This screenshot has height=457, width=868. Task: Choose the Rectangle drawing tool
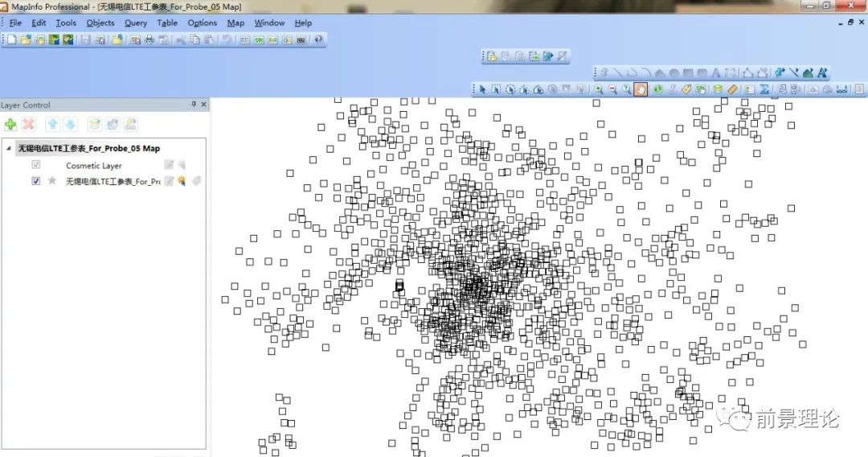click(x=688, y=72)
